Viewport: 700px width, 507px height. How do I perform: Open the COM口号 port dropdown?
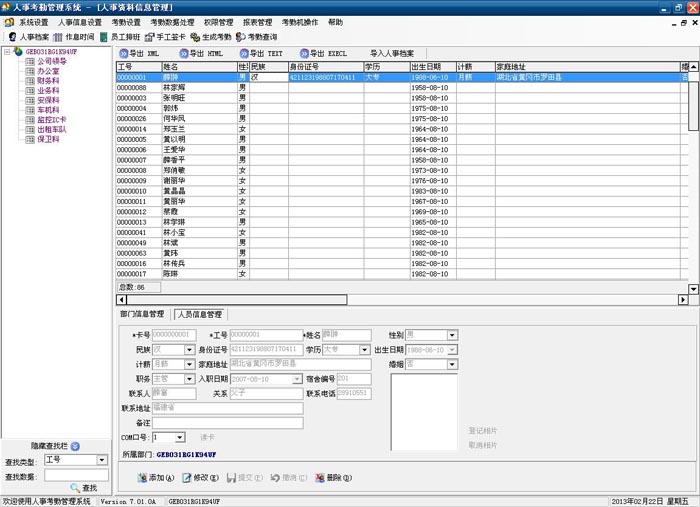click(x=180, y=437)
